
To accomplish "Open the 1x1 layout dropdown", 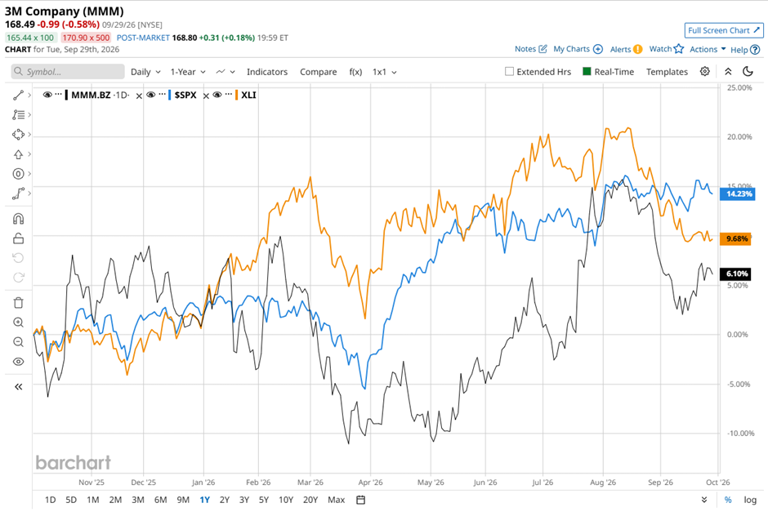I will 384,72.
